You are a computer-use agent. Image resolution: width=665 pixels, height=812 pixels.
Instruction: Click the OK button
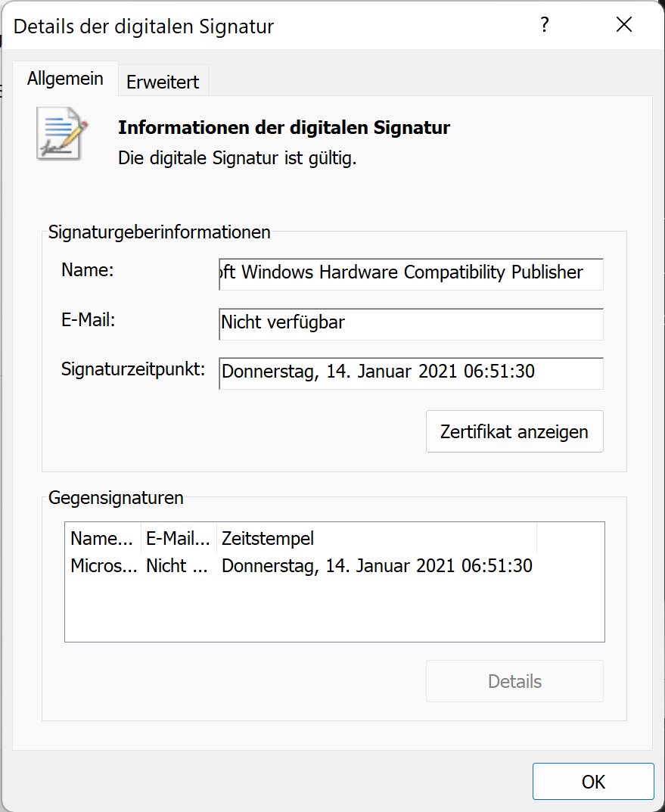point(593,782)
